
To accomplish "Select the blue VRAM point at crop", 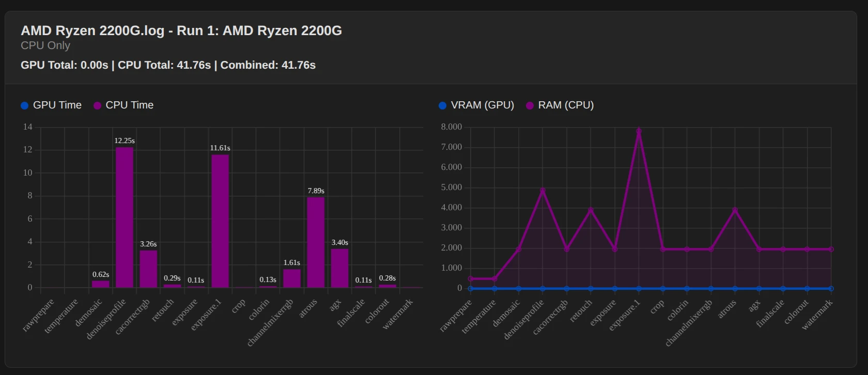I will point(663,289).
